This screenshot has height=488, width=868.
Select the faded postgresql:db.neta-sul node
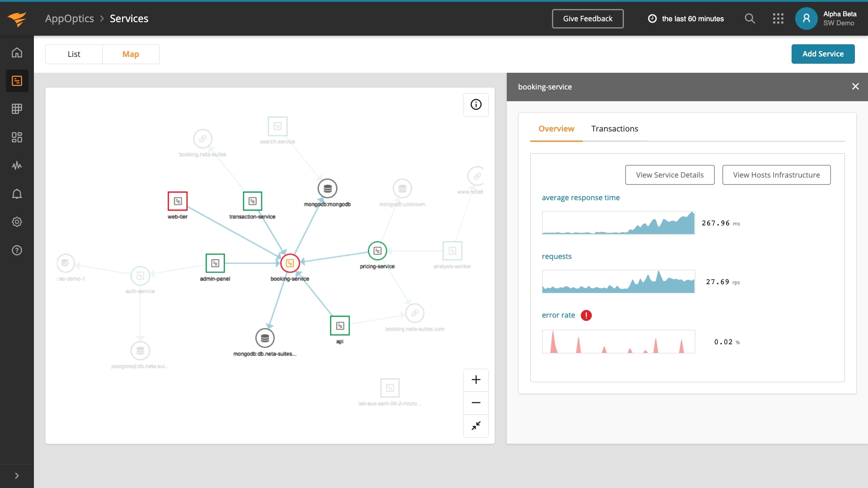click(140, 351)
